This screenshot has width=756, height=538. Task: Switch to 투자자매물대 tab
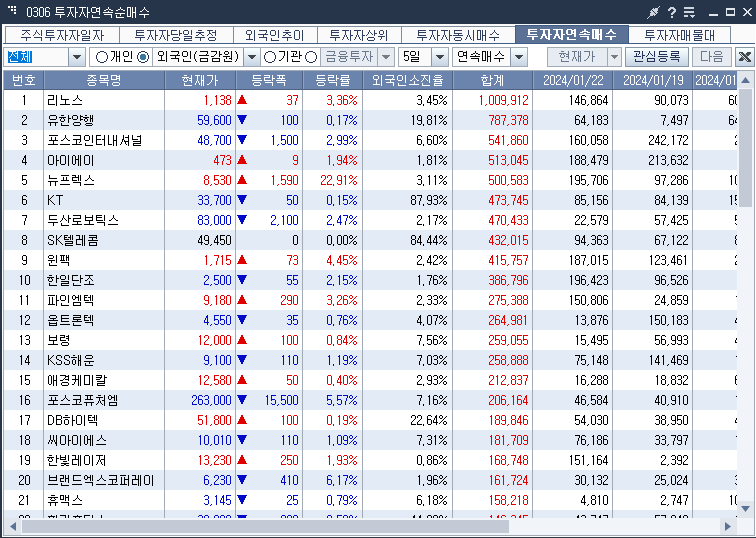679,35
